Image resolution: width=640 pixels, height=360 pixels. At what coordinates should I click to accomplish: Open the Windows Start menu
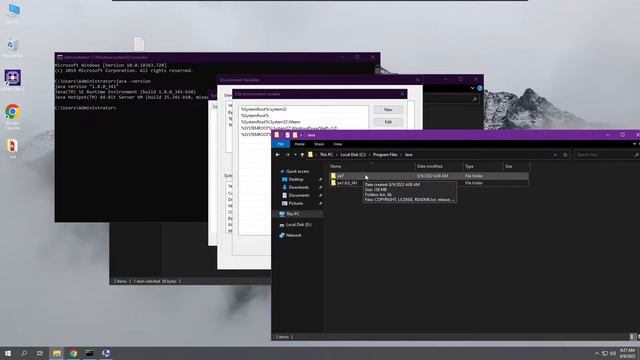[8, 353]
